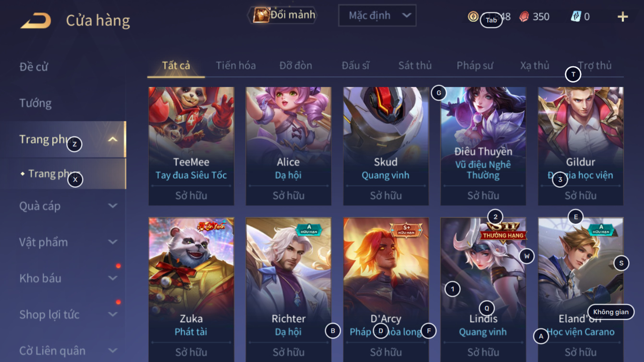The image size is (644, 362).
Task: Tap the red ruby currency icon
Action: pyautogui.click(x=524, y=16)
